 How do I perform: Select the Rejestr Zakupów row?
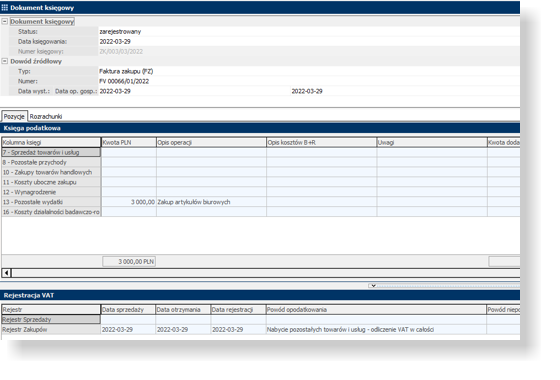click(x=51, y=330)
